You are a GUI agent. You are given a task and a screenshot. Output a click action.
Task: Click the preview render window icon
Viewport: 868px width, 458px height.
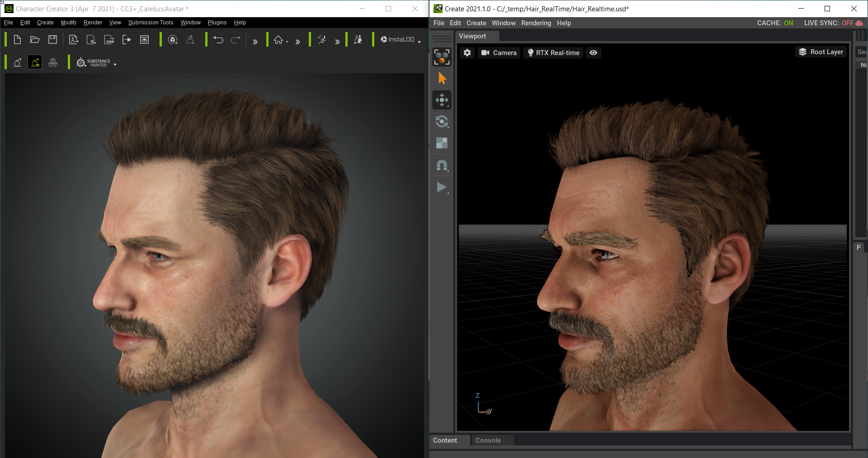[144, 40]
